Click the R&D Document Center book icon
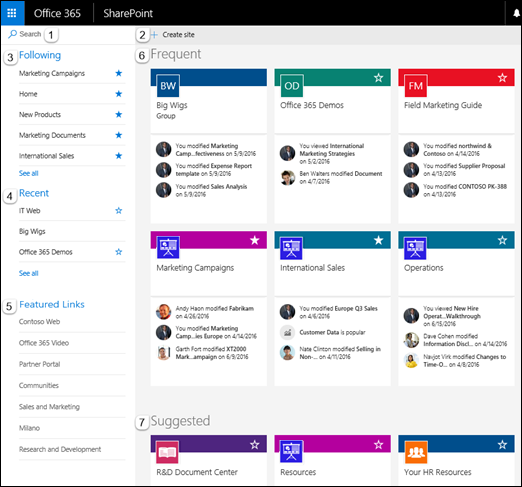The height and width of the screenshot is (487, 522). point(167,452)
